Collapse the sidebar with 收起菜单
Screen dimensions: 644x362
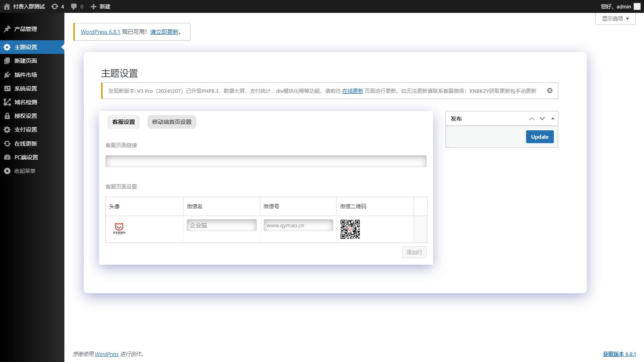pos(25,171)
